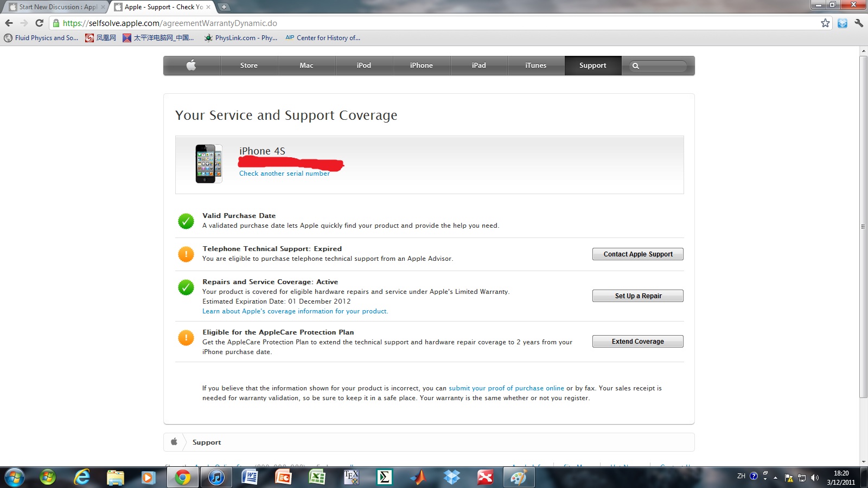Click the volume speaker icon in system tray
Image resolution: width=868 pixels, height=488 pixels.
(x=814, y=478)
